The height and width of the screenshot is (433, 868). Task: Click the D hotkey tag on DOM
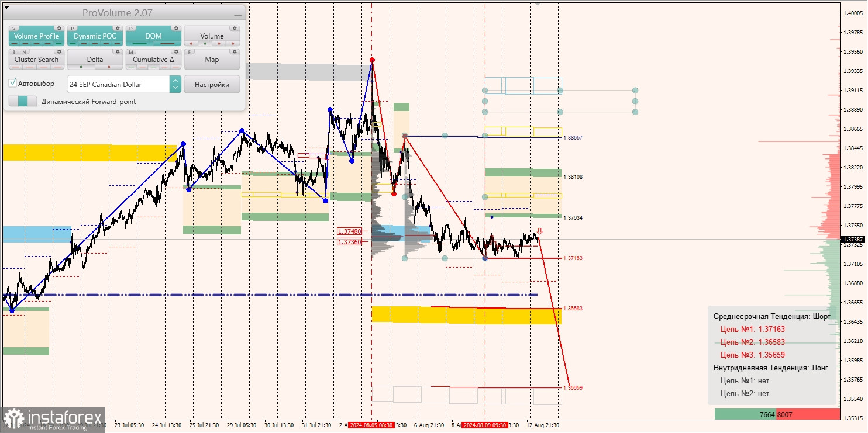click(x=131, y=28)
